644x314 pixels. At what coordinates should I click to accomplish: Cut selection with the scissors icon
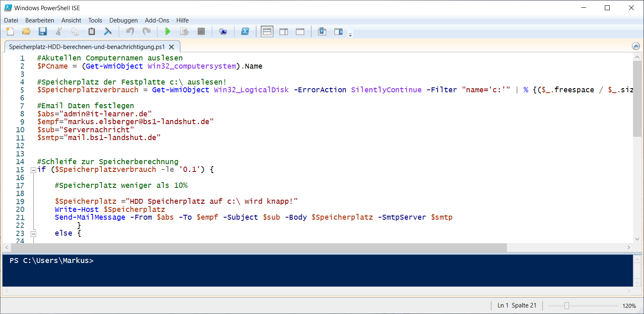click(59, 31)
